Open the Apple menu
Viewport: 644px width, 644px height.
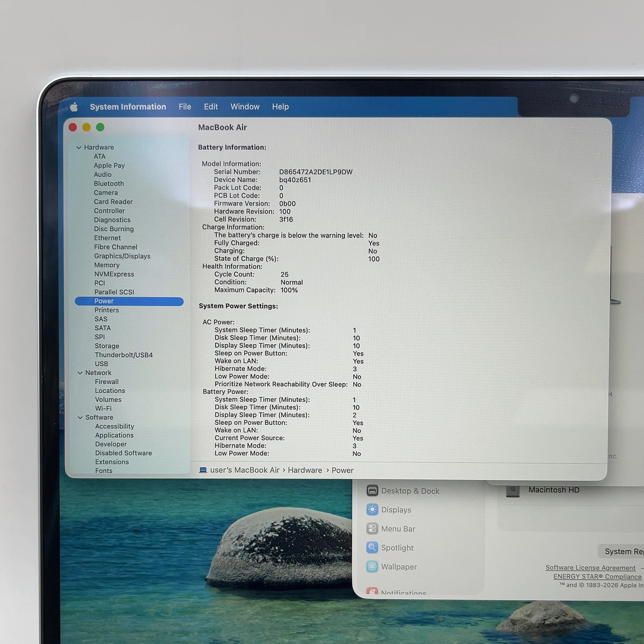[74, 107]
